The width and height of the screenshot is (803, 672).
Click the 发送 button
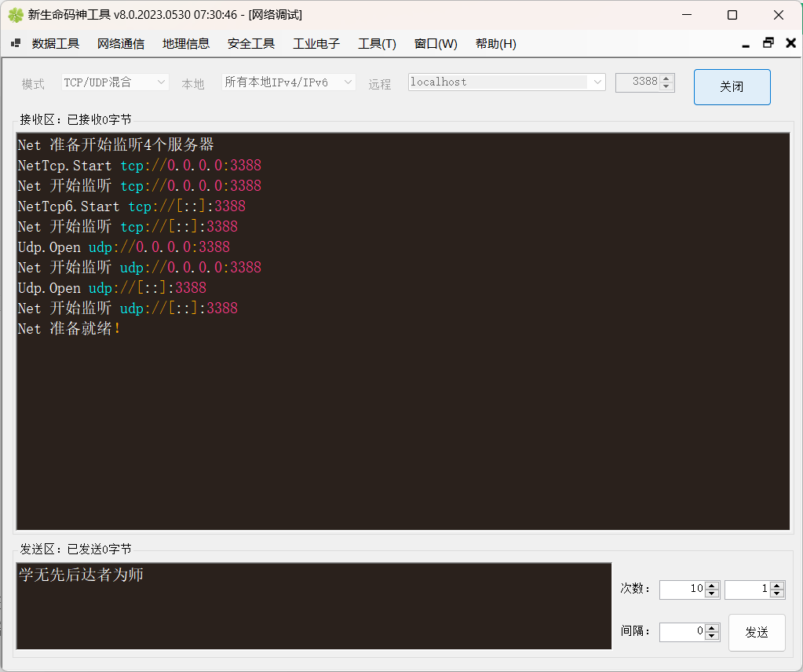[x=757, y=633]
